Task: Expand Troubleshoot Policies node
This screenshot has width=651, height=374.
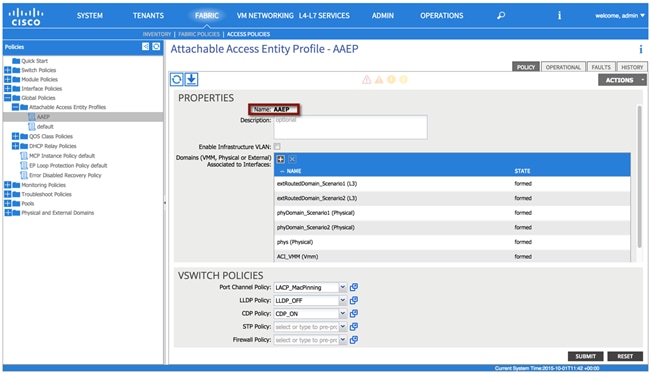Action: (x=7, y=194)
